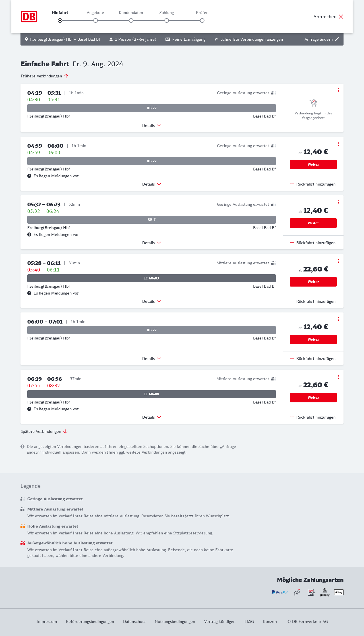Open the three-dot menu for the IC 60403 connection
This screenshot has height=636, width=364.
[338, 261]
